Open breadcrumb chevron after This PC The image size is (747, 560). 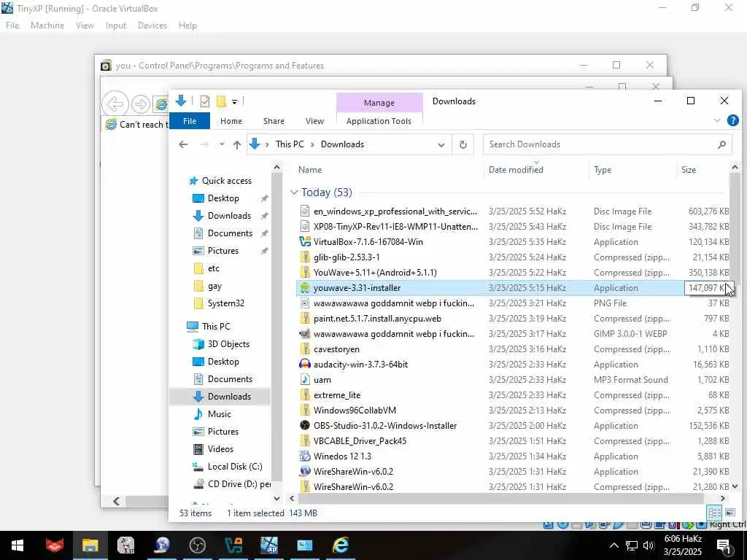(312, 144)
